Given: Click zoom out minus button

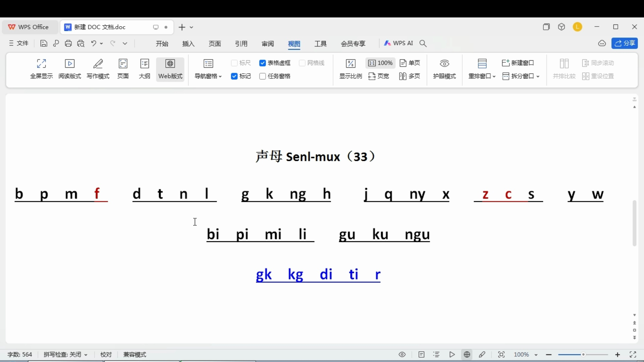Looking at the screenshot, I should click(549, 355).
